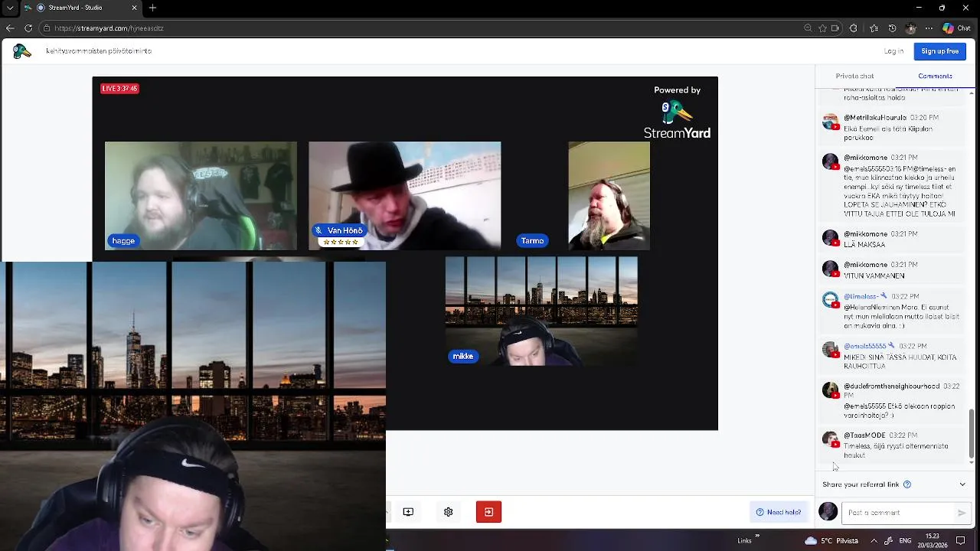This screenshot has width=980, height=551.
Task: Open the browser extensions puzzle icon
Action: point(853,28)
